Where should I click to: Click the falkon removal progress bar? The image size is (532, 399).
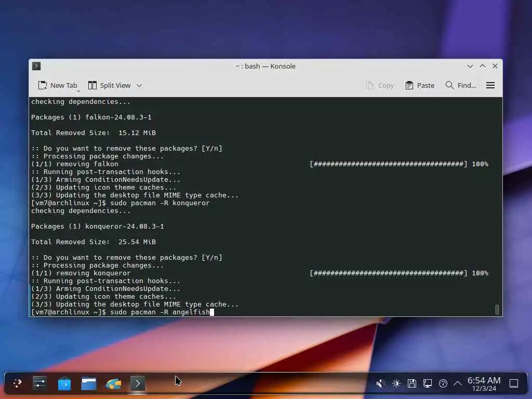(389, 164)
